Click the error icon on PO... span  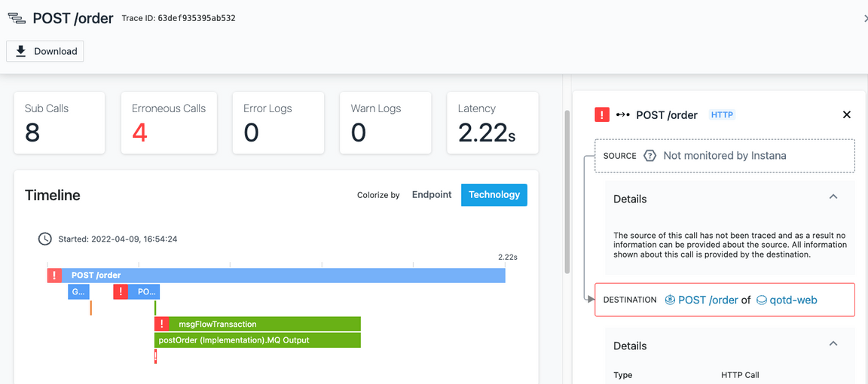[121, 291]
